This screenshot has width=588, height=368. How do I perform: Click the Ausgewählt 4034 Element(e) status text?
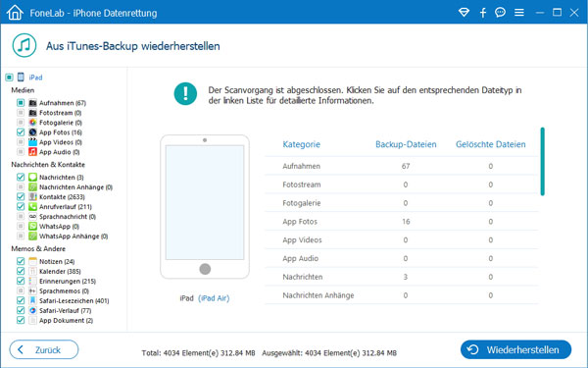pos(329,353)
